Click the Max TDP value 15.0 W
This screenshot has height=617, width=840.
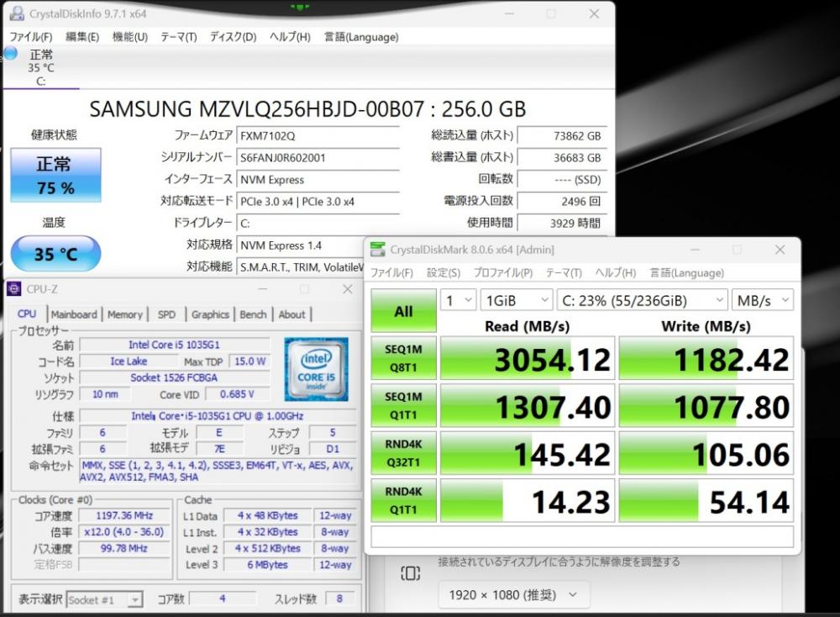249,361
